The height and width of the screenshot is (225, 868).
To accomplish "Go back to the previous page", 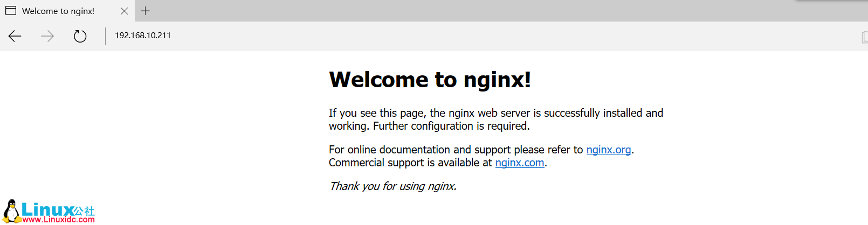I will pos(15,36).
